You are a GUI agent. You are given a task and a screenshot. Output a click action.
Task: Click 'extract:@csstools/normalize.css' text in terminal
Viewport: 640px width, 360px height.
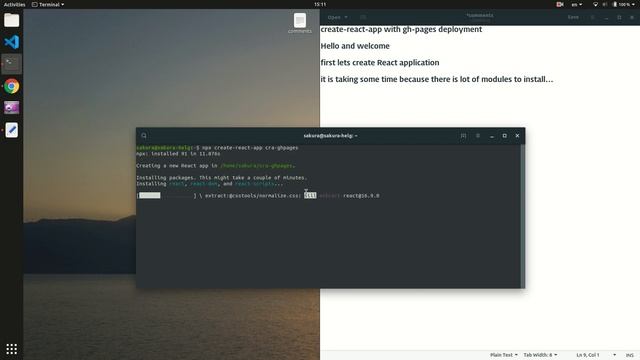(253, 196)
